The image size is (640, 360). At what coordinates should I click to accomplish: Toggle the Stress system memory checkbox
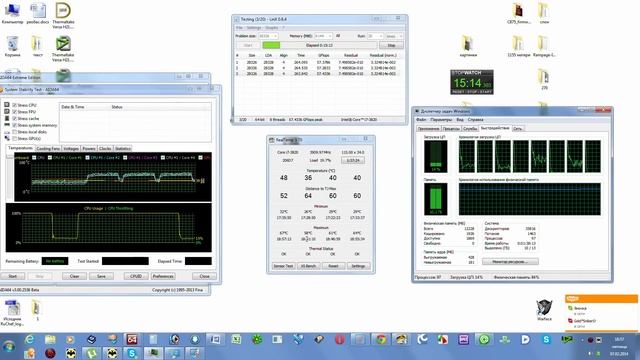tap(14, 125)
